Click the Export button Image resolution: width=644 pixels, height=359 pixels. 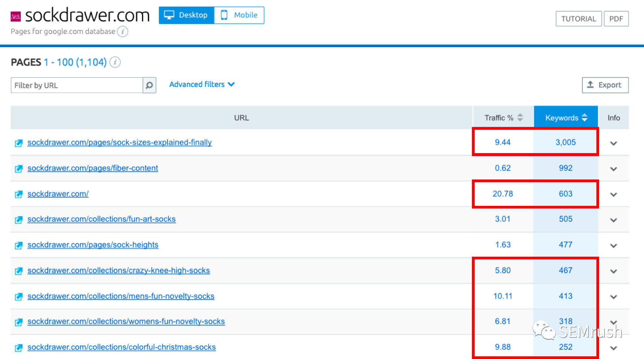click(605, 85)
